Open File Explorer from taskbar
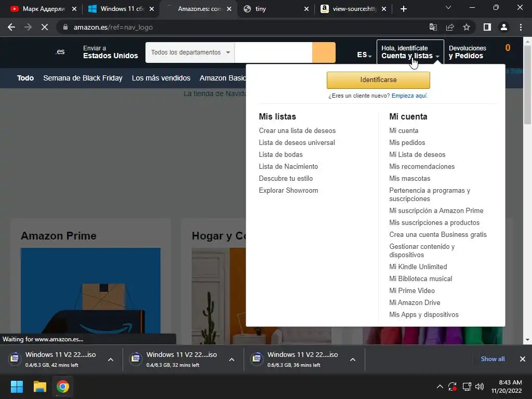The image size is (532, 399). (39, 387)
